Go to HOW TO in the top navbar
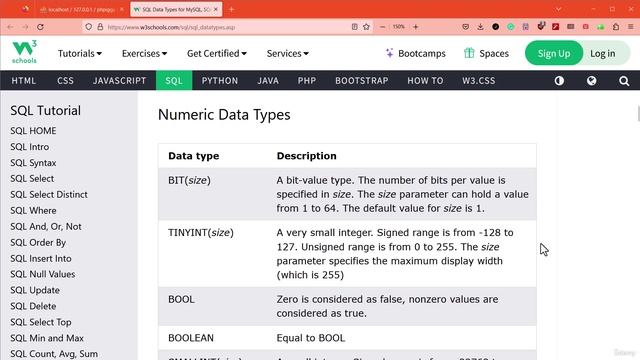 point(425,80)
